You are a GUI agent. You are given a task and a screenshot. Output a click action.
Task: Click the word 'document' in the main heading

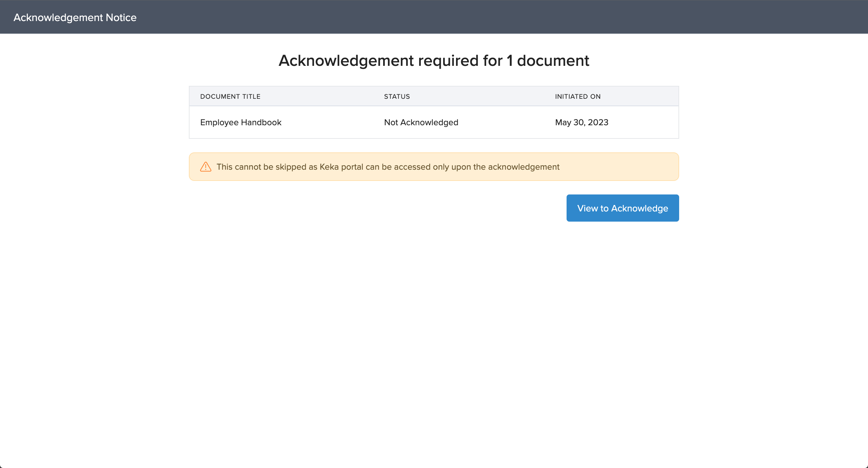(x=553, y=61)
